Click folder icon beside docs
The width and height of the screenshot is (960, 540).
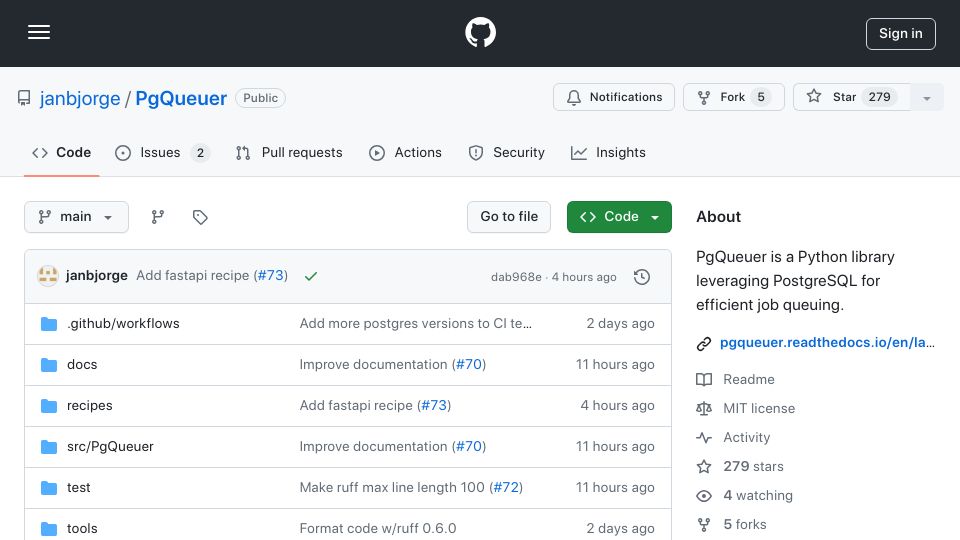(49, 365)
